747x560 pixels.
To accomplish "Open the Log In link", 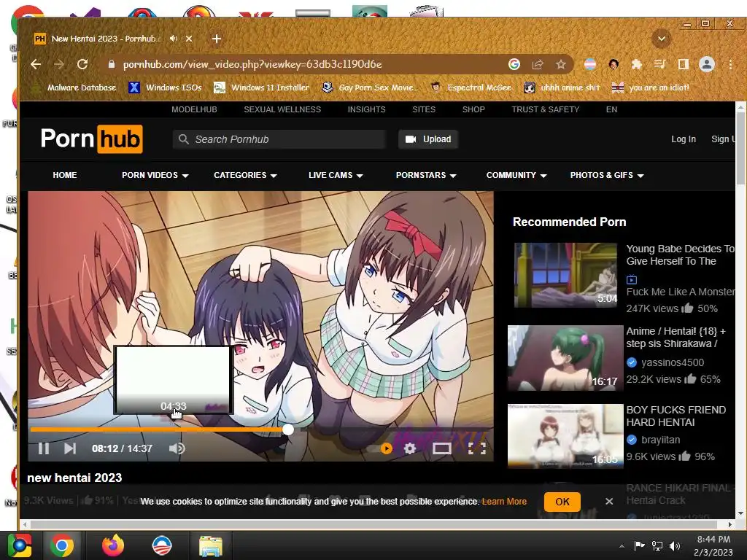I will click(684, 139).
